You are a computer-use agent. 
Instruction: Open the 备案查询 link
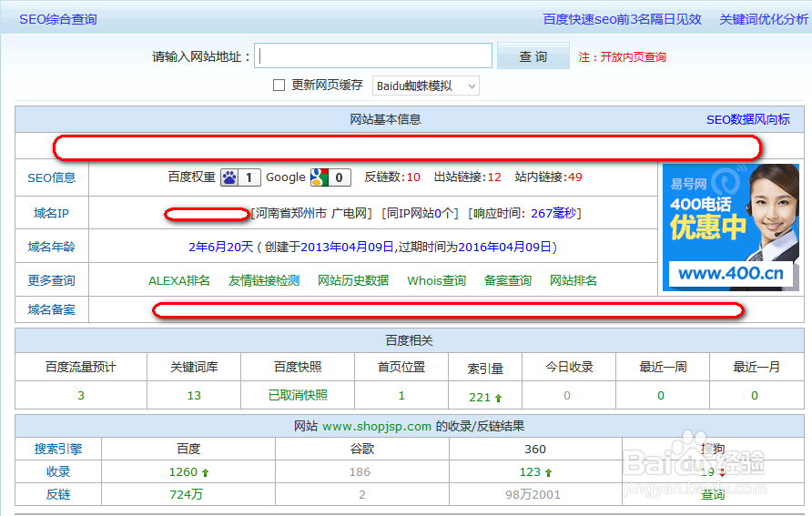[508, 280]
